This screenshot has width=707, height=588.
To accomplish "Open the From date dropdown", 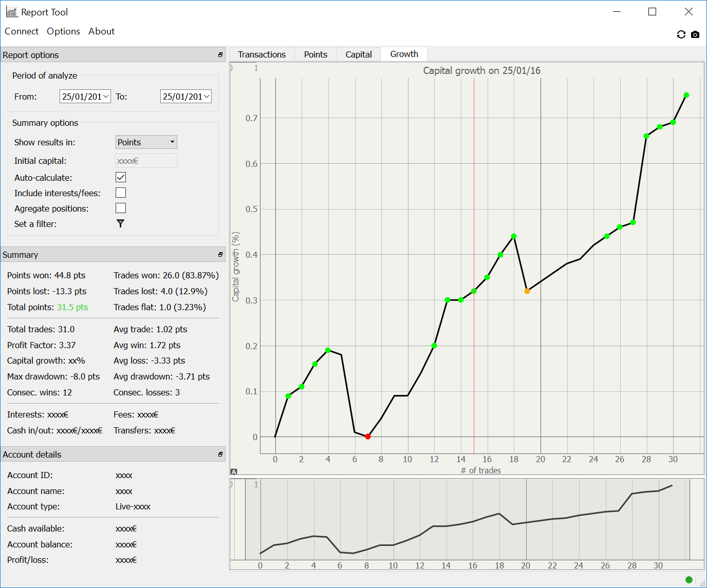I will tap(106, 97).
